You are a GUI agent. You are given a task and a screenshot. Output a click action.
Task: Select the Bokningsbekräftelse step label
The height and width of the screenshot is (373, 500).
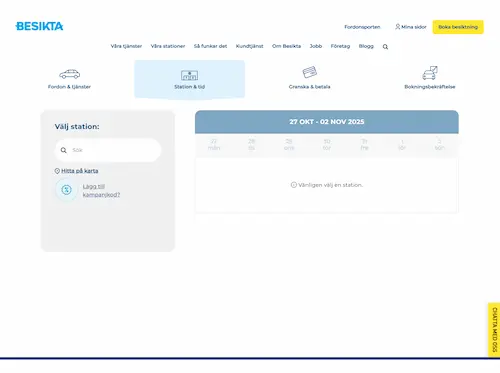click(430, 87)
